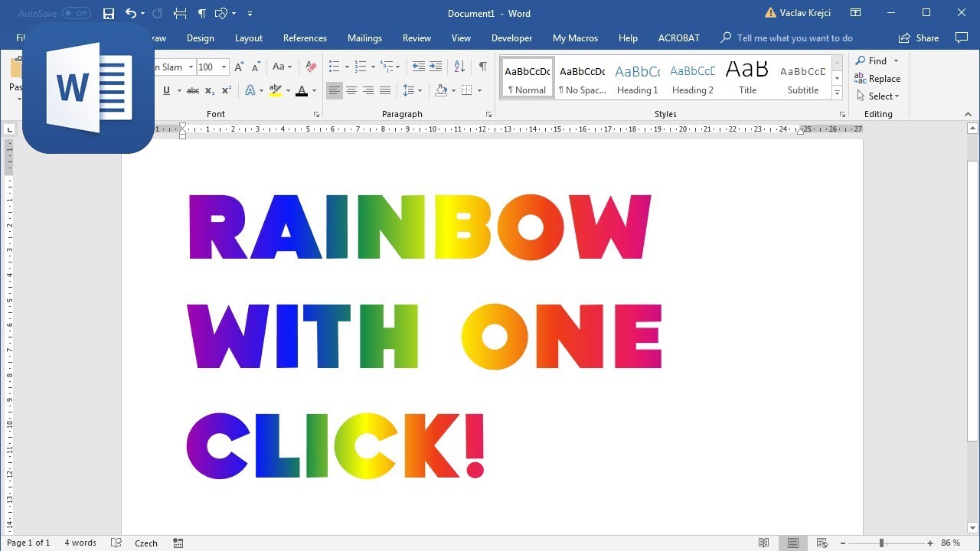Toggle paragraph marks in the title bar toolbar
The width and height of the screenshot is (980, 551).
coord(202,14)
